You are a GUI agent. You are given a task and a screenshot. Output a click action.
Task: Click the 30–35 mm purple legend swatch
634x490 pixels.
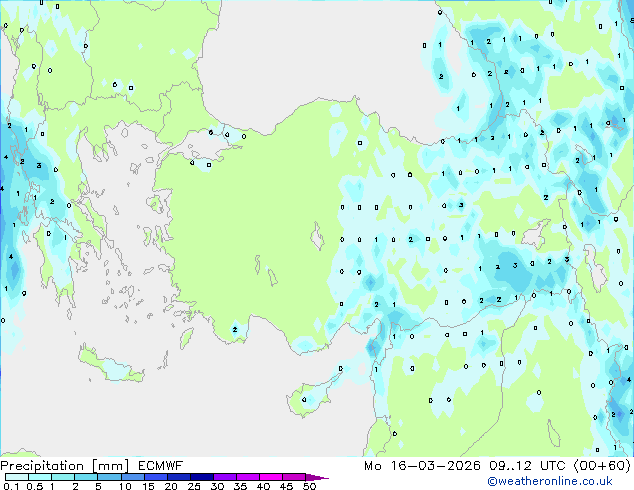[224, 477]
